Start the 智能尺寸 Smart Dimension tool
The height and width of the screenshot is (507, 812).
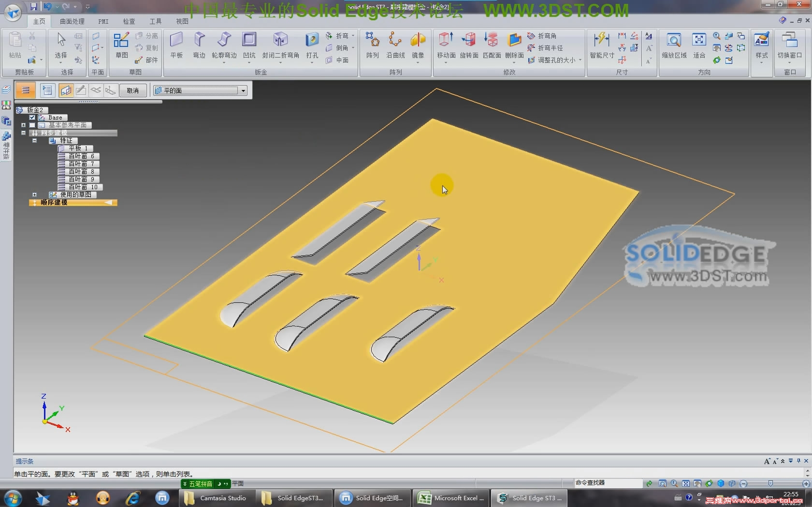pos(602,45)
